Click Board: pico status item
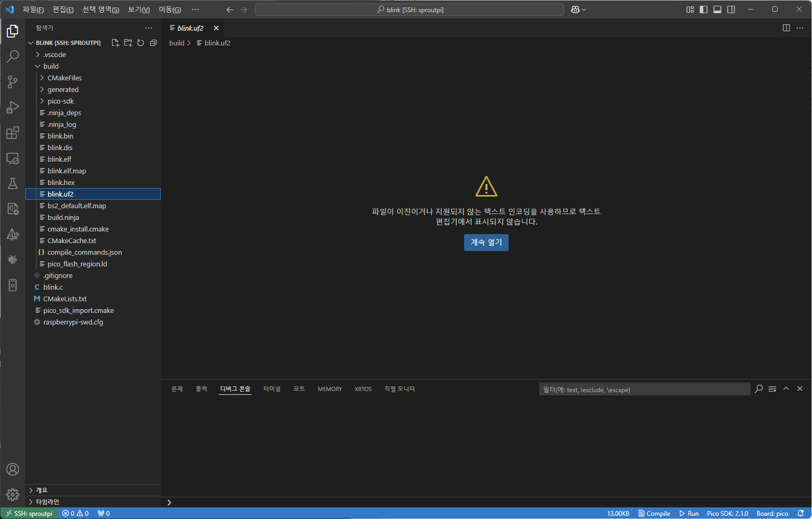812x519 pixels. coord(772,513)
